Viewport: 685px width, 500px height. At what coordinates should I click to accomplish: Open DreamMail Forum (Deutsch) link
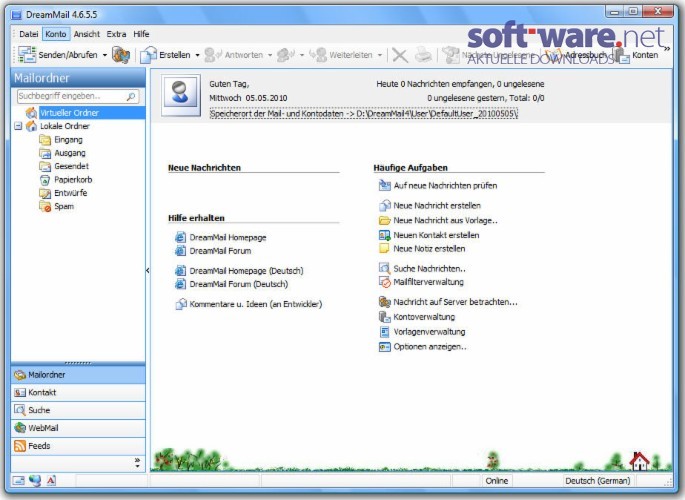pos(239,284)
